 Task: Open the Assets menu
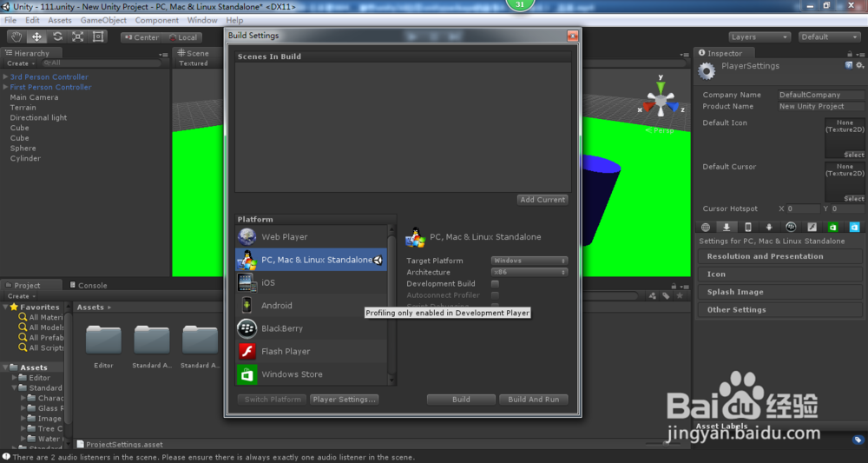click(60, 20)
